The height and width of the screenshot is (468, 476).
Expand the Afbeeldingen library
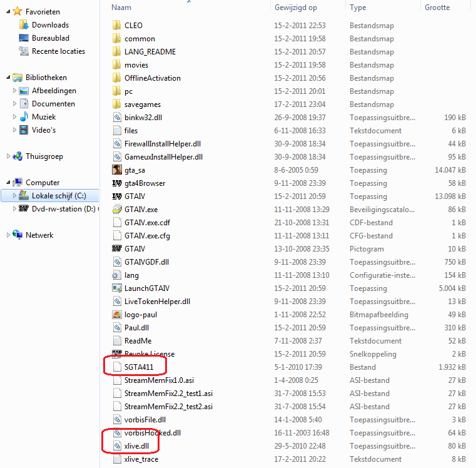coord(14,91)
